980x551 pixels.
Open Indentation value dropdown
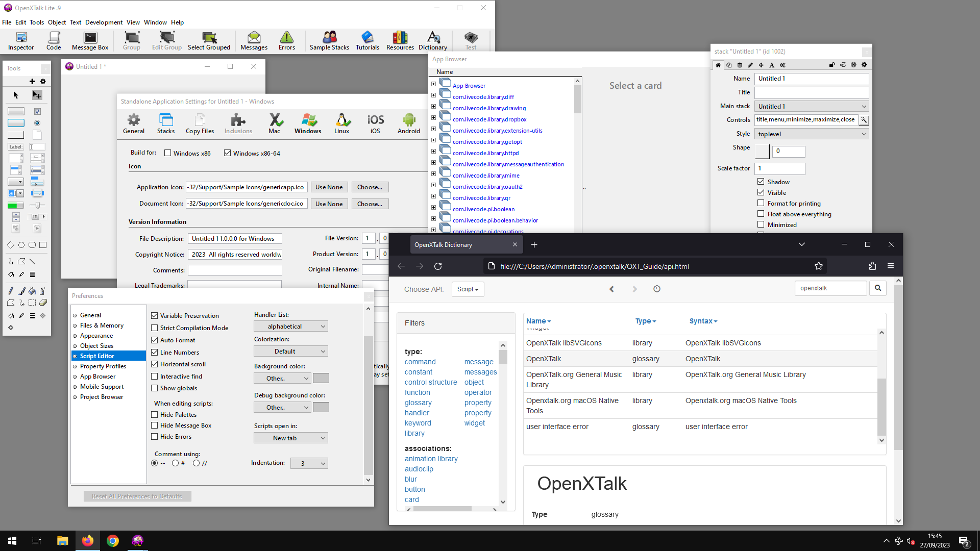tap(309, 463)
